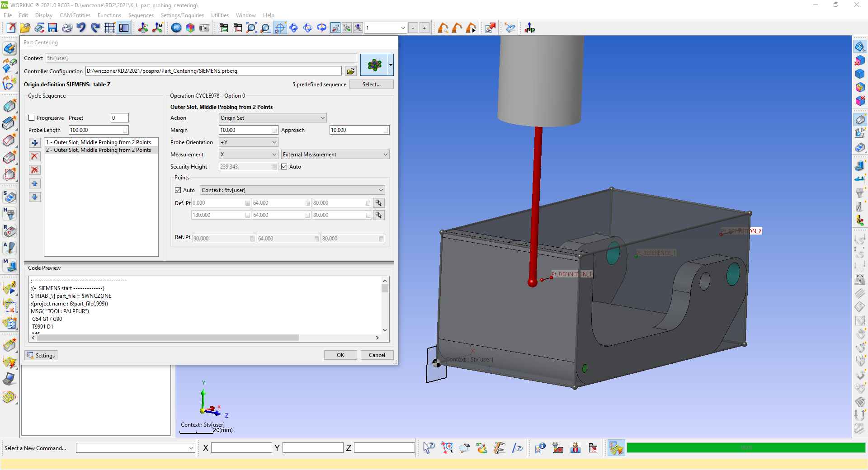
Task: Open the Measurement X axis dropdown
Action: click(248, 155)
